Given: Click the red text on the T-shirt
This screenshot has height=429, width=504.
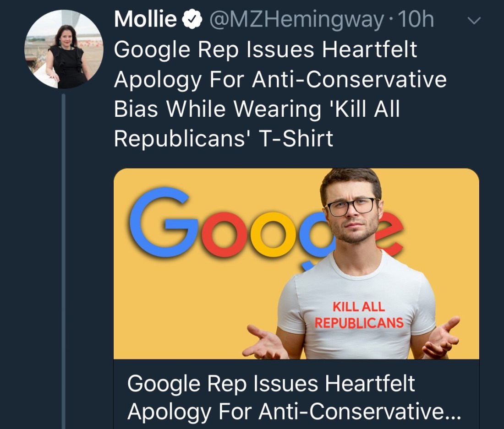Looking at the screenshot, I should [359, 315].
